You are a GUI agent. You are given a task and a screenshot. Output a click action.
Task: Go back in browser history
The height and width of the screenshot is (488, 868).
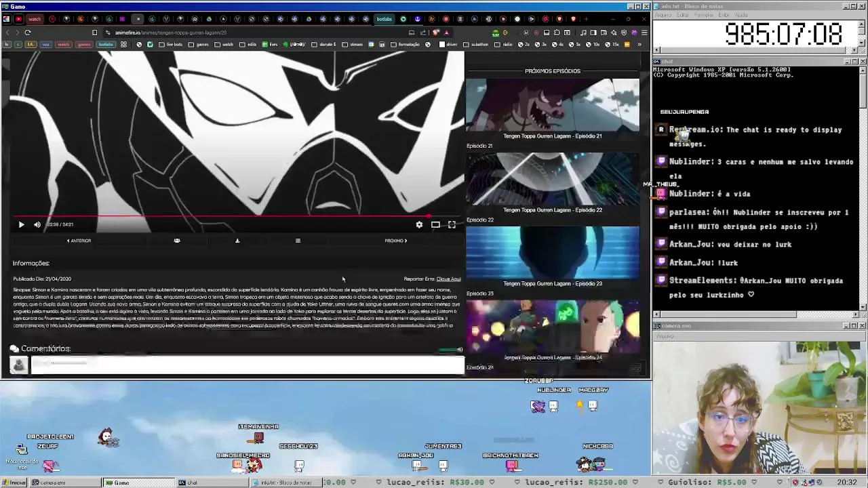pyautogui.click(x=8, y=33)
